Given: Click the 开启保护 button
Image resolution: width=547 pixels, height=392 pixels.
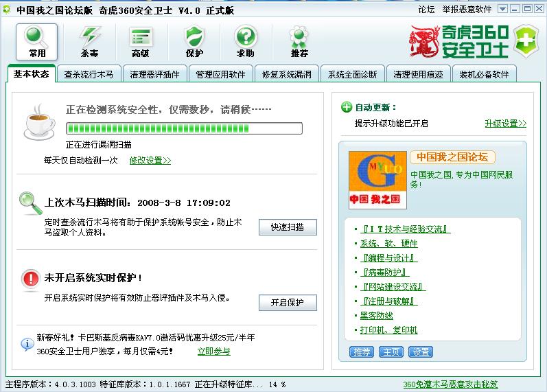Looking at the screenshot, I should (x=288, y=303).
